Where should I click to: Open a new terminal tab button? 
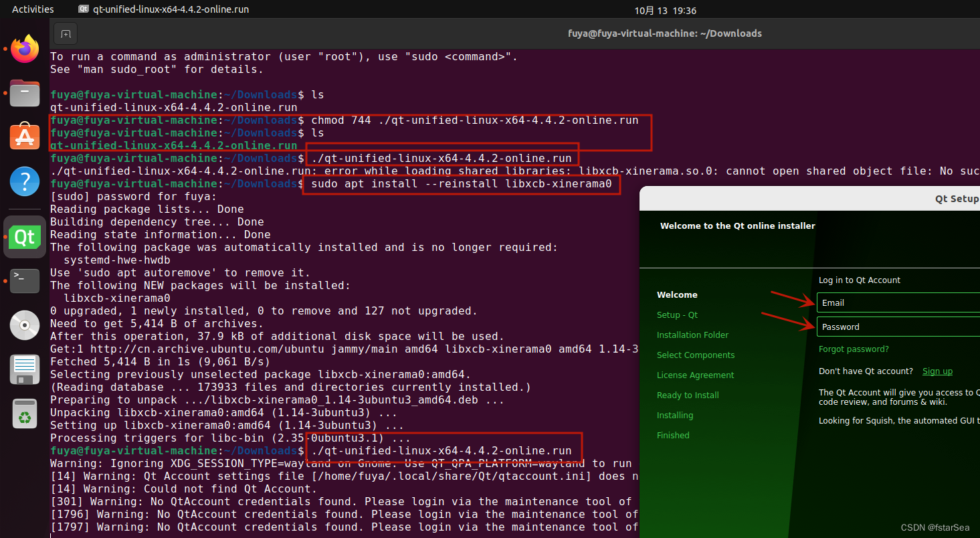tap(65, 33)
